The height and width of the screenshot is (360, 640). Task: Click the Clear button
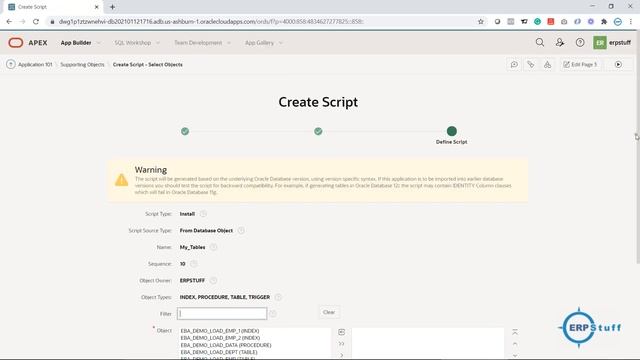pos(329,312)
